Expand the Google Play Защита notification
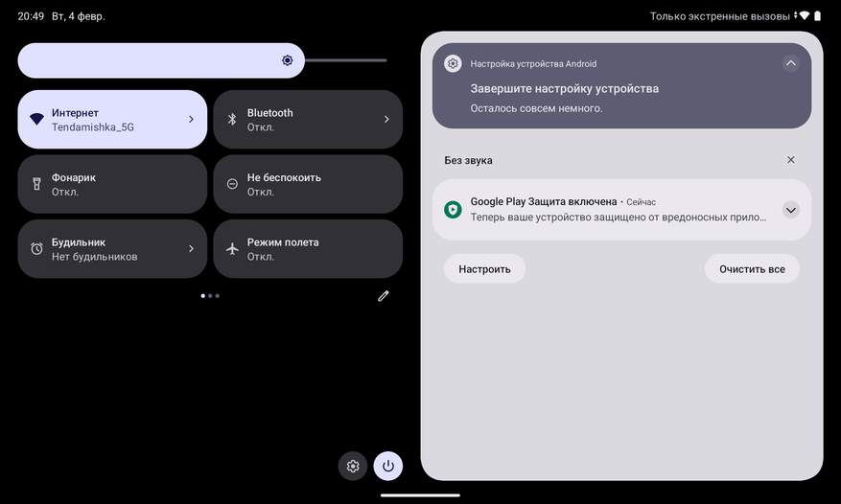 pos(790,210)
